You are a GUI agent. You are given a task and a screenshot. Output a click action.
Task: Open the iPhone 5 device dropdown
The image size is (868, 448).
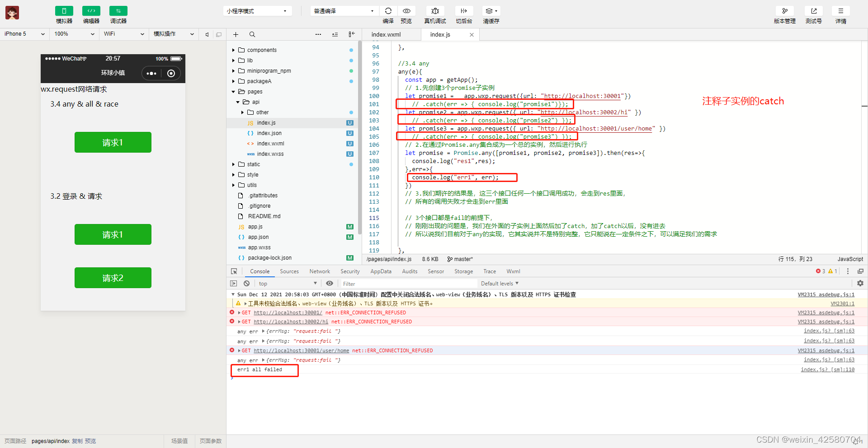24,34
